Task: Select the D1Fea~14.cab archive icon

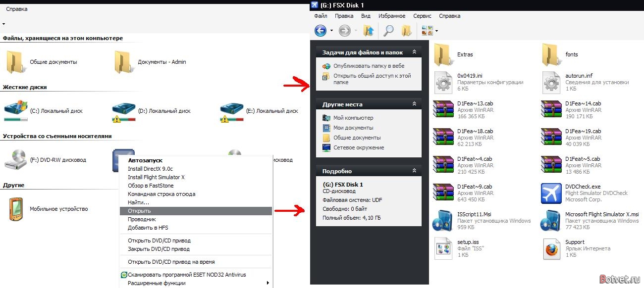Action: click(552, 110)
